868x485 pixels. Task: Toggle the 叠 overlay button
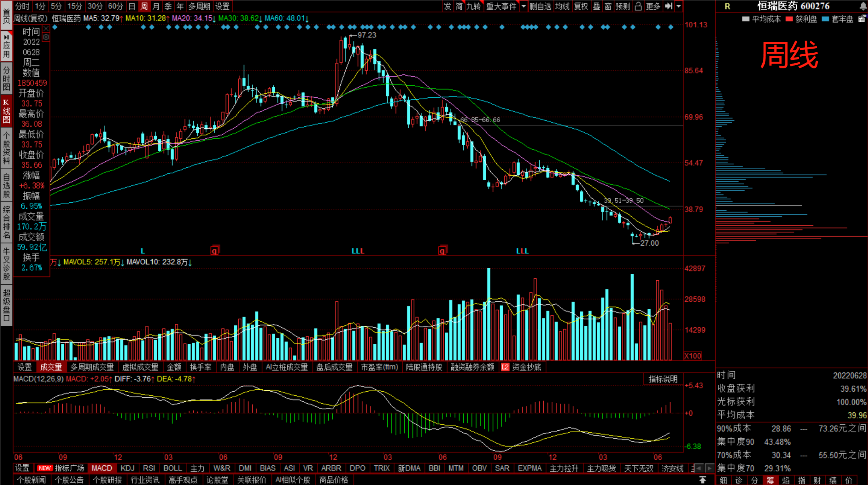coord(597,6)
